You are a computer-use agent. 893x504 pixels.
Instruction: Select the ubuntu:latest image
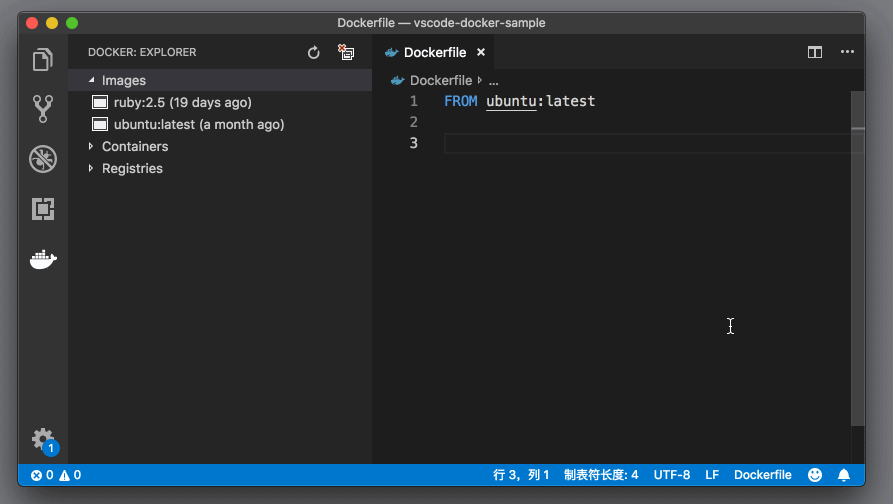[x=198, y=124]
